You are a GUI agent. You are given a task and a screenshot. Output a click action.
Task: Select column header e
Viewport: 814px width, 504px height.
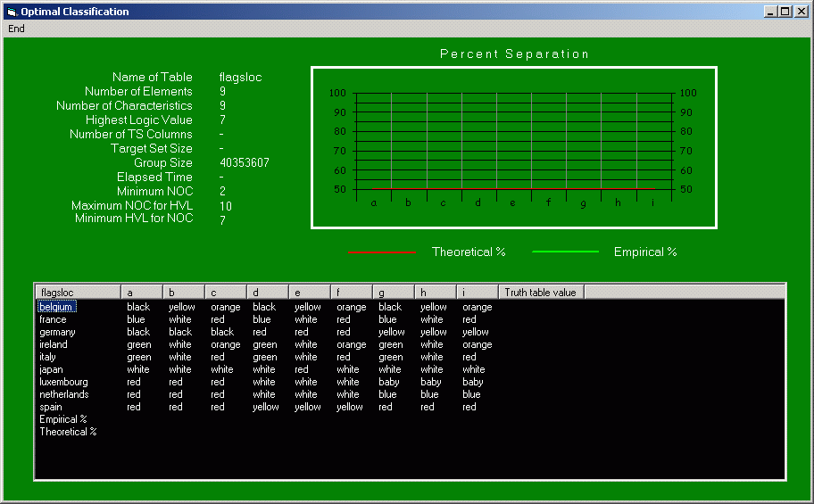[x=309, y=292]
